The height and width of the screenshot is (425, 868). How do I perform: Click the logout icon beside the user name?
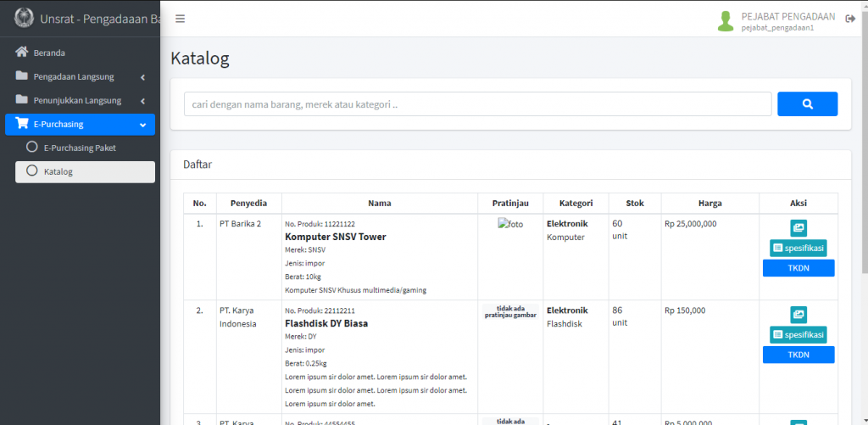point(850,20)
